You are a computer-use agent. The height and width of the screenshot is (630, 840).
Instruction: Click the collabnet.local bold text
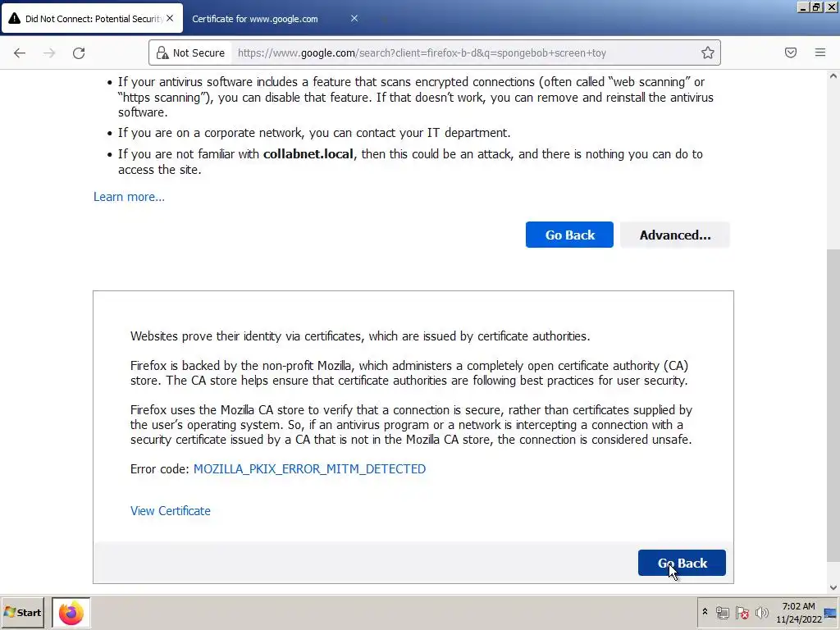click(x=308, y=154)
